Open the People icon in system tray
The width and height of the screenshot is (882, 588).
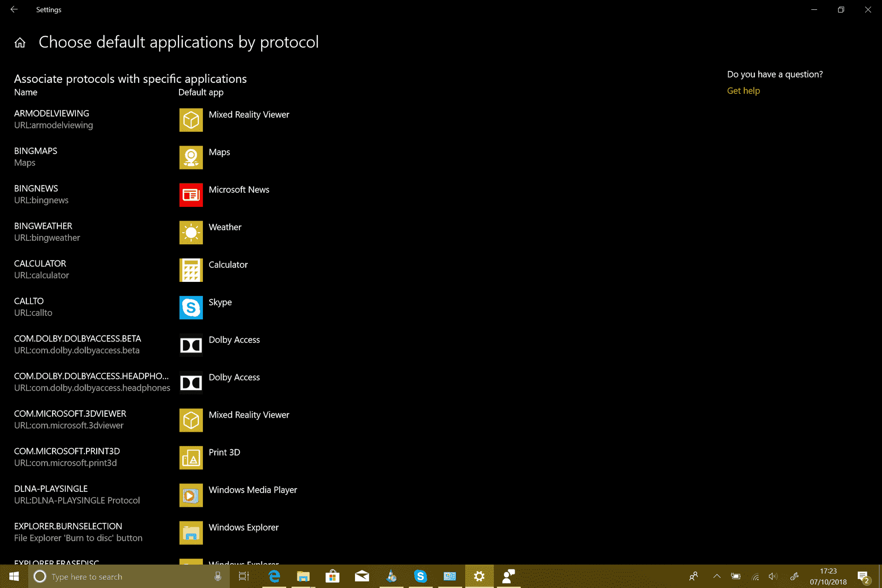click(694, 576)
